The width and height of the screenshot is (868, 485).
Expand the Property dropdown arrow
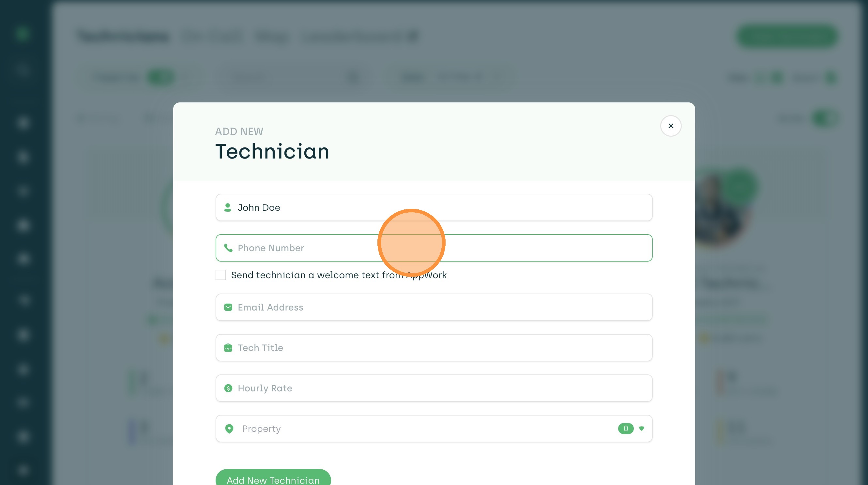pos(642,429)
